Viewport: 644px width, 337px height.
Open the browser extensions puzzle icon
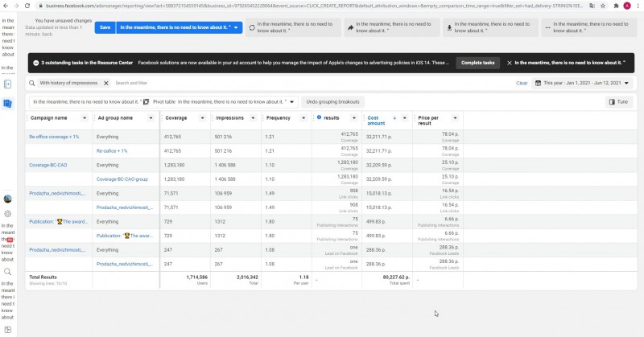pyautogui.click(x=616, y=6)
